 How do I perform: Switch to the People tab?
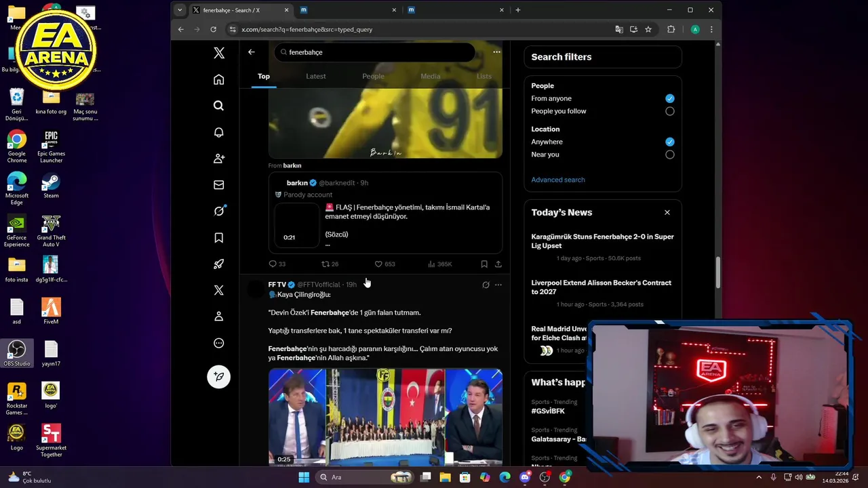pos(373,76)
